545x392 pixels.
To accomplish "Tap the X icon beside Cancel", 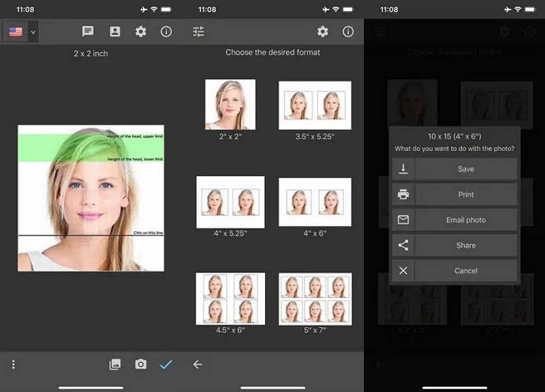I will pos(403,270).
